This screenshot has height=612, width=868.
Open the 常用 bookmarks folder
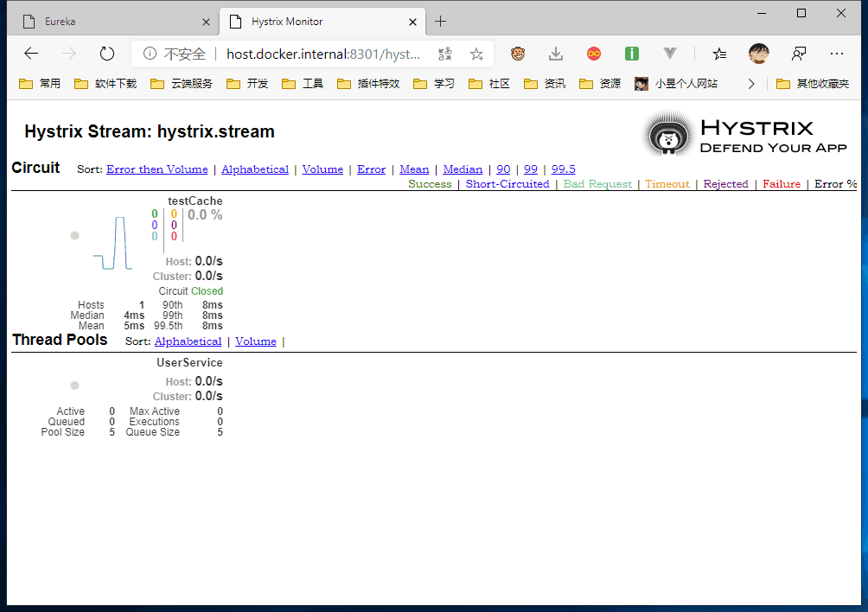39,84
